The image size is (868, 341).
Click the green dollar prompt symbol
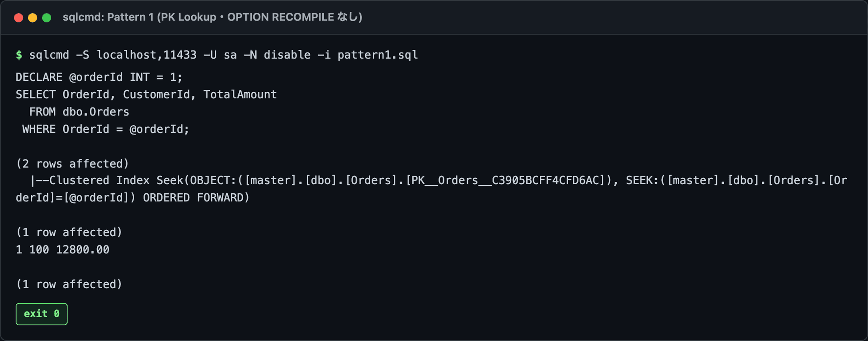19,55
